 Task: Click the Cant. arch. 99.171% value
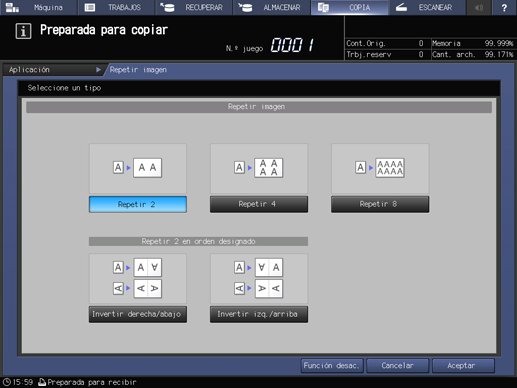click(x=499, y=54)
